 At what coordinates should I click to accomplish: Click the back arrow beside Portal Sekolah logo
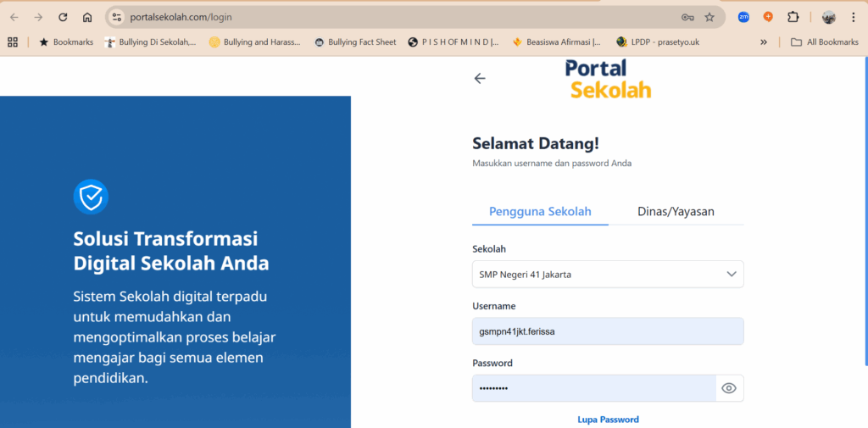[x=480, y=79]
